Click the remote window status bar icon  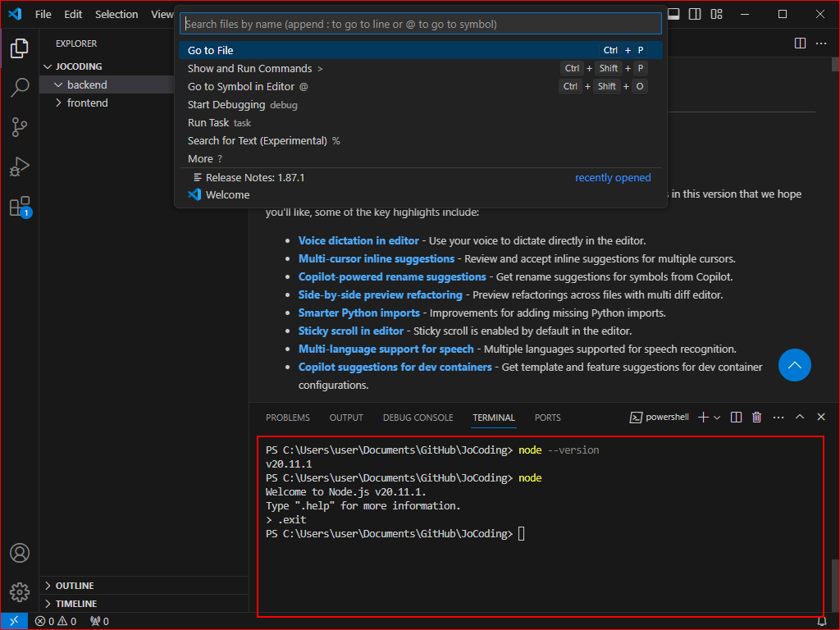pyautogui.click(x=14, y=621)
